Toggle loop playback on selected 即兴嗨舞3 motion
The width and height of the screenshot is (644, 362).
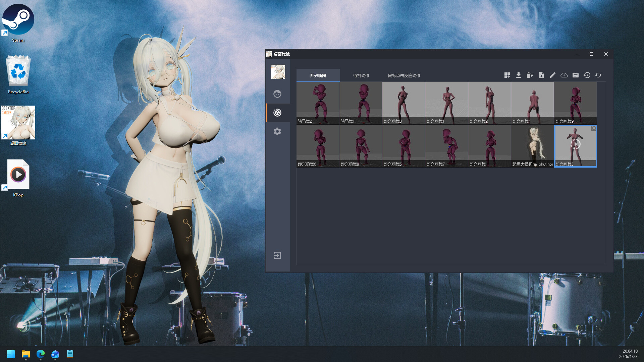point(575,145)
